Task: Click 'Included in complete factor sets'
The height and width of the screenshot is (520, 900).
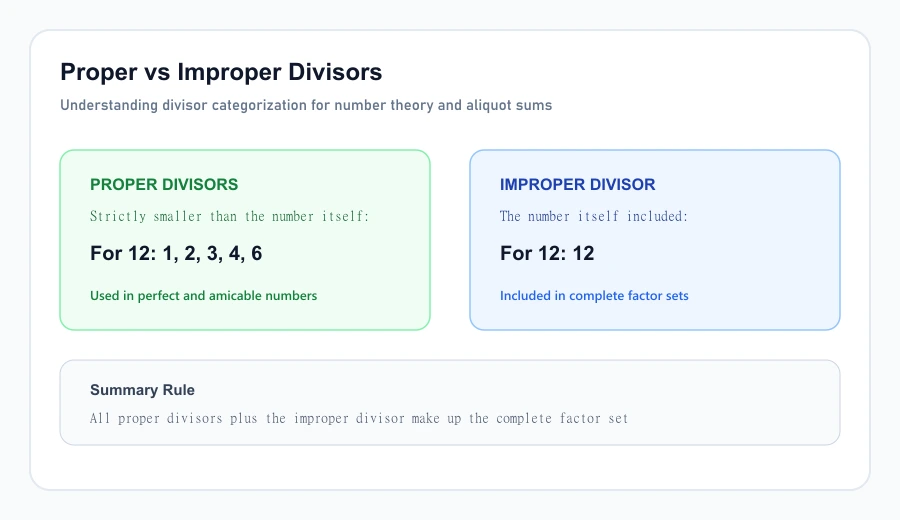Action: click(x=594, y=296)
